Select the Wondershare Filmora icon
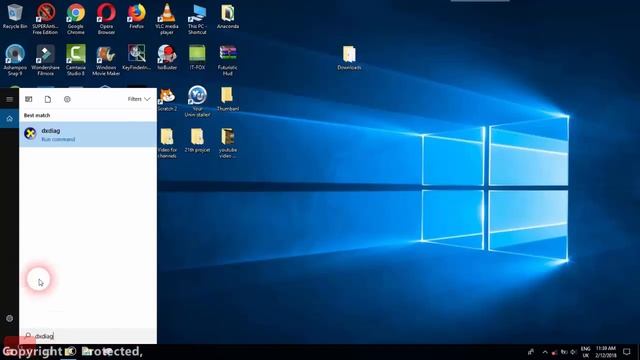The image size is (640, 360). click(x=45, y=60)
